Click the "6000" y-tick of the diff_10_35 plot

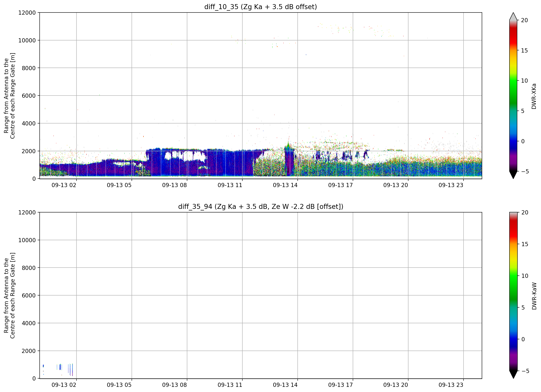click(29, 96)
